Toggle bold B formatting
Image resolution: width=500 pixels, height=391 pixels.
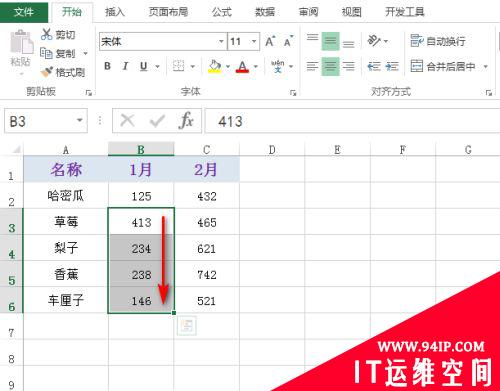[x=107, y=66]
